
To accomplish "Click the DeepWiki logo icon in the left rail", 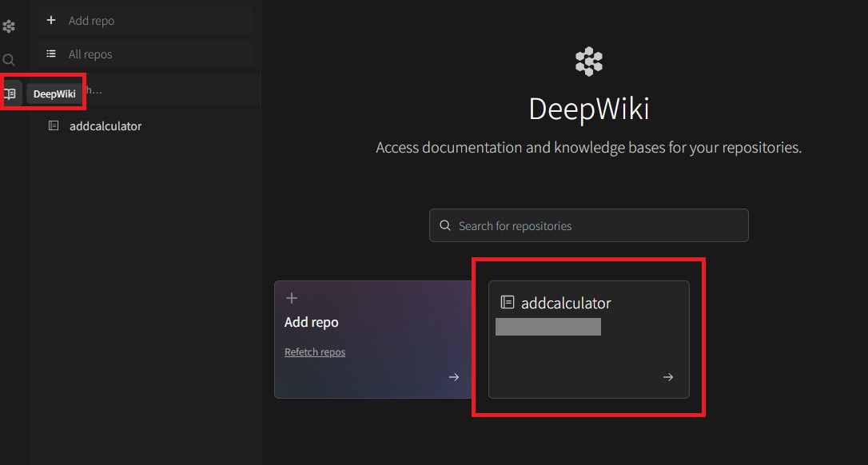I will (9, 26).
